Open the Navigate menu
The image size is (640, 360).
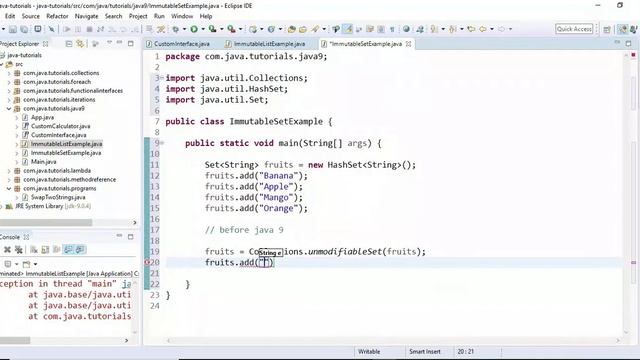(87, 16)
